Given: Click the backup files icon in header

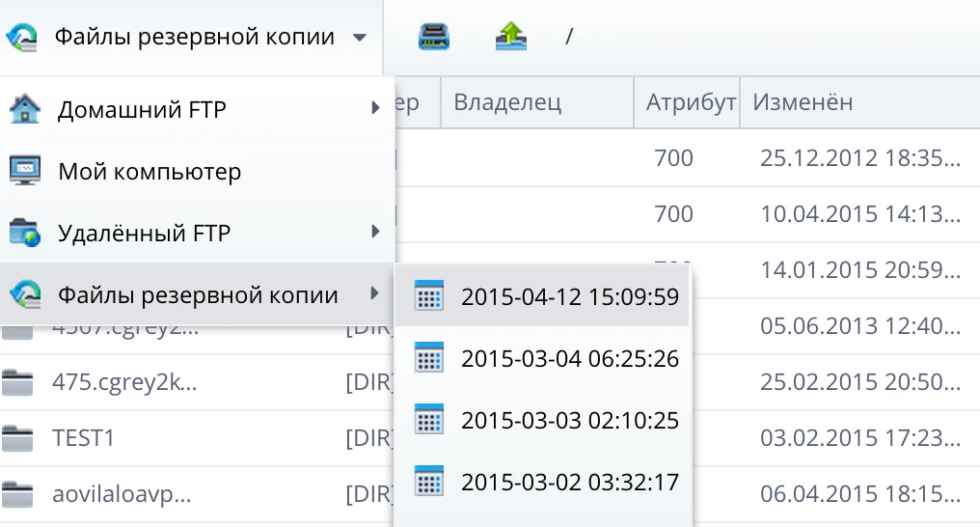Looking at the screenshot, I should tap(22, 37).
